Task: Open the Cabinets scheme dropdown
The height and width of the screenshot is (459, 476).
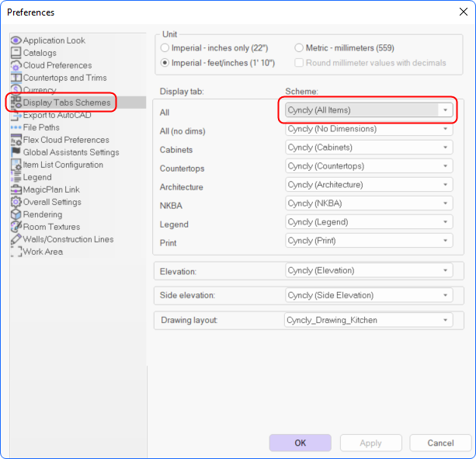Action: click(369, 148)
